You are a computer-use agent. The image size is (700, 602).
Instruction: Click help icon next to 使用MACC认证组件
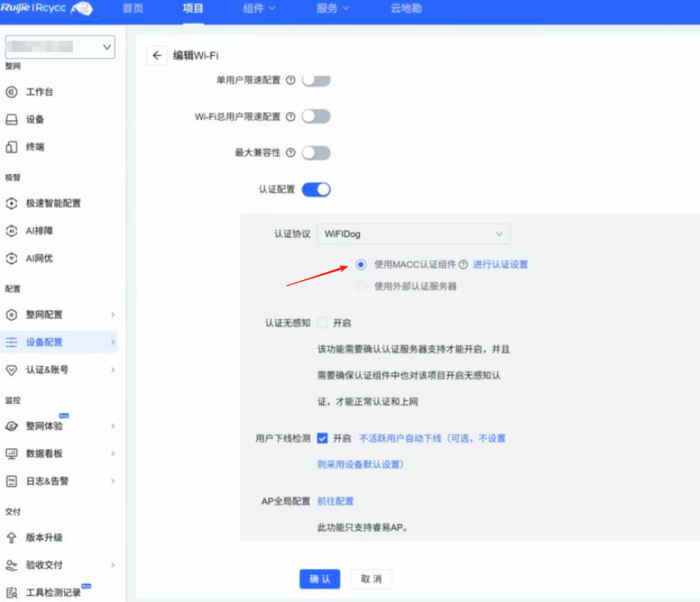463,264
